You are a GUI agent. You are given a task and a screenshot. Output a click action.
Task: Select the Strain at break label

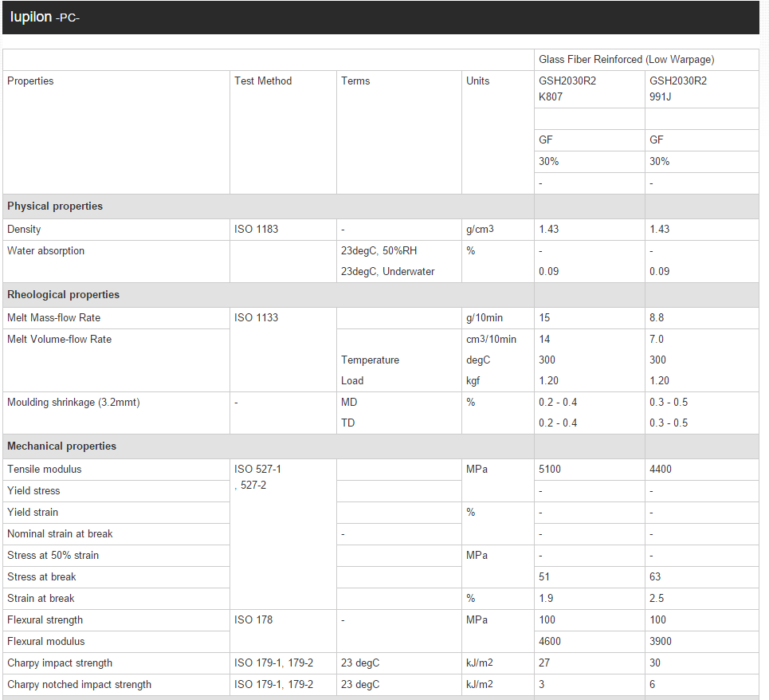coord(41,599)
